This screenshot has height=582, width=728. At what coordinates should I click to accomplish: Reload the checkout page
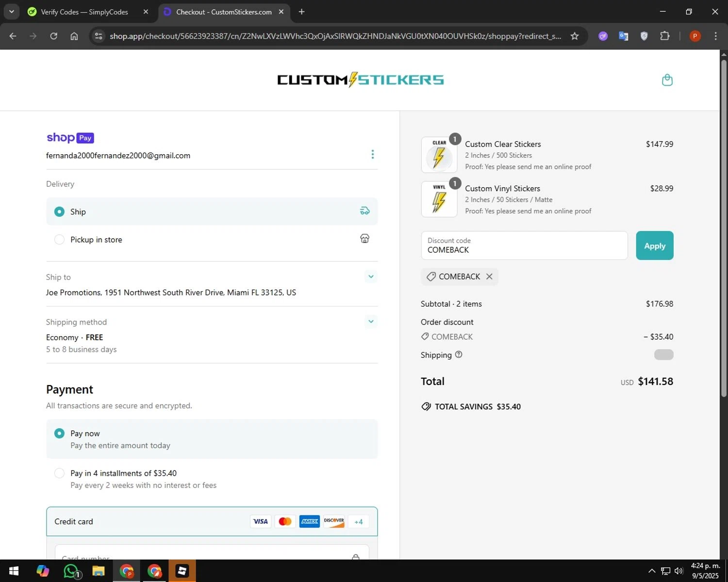[x=54, y=36]
